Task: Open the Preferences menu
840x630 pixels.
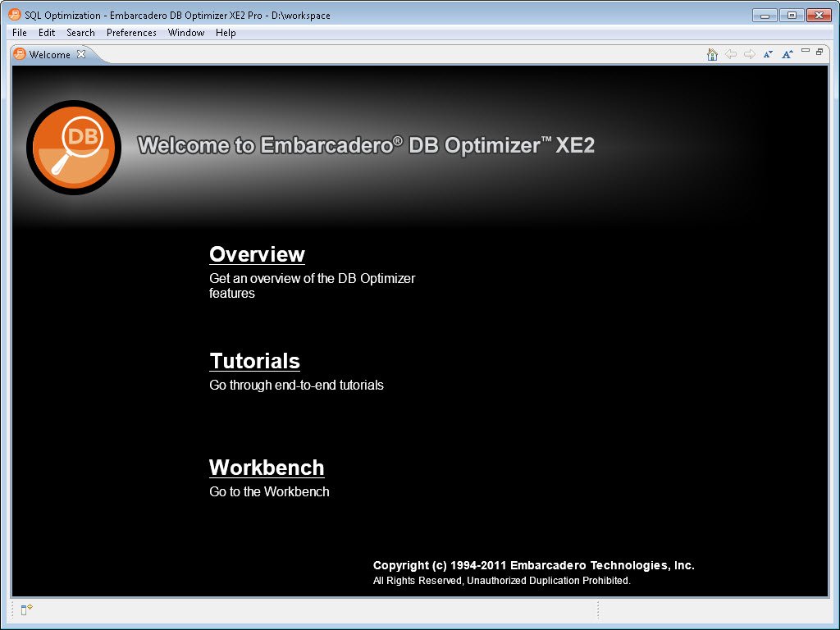Action: 131,33
